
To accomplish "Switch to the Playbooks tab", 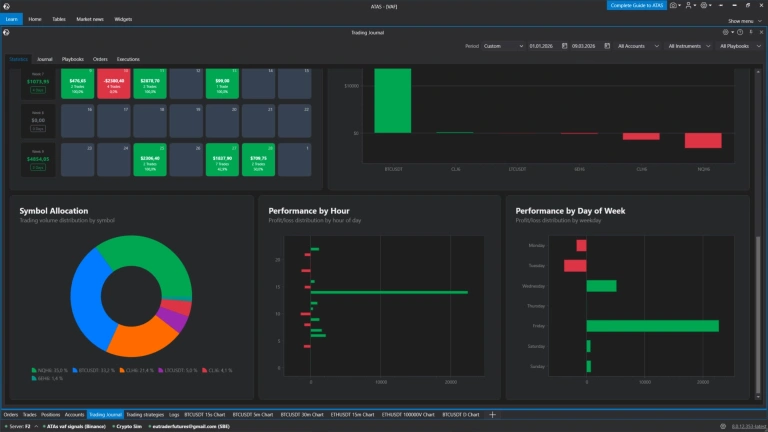I will 72,59.
